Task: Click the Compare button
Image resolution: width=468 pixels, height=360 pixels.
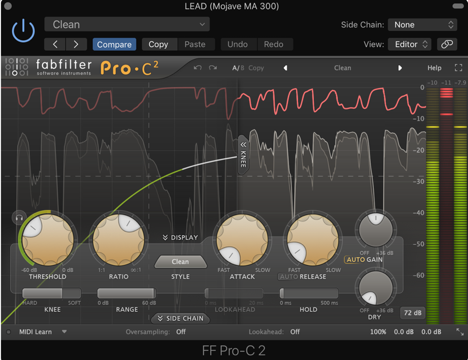Action: click(114, 44)
